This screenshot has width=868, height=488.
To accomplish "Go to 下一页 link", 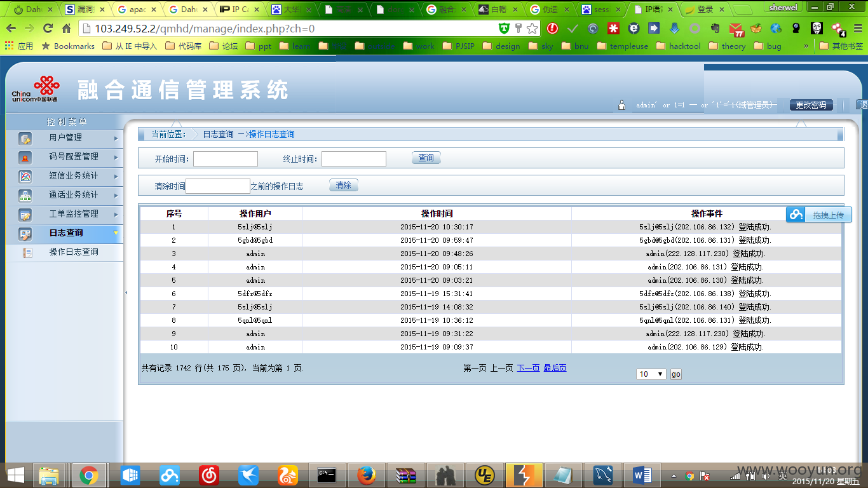I will (x=528, y=368).
